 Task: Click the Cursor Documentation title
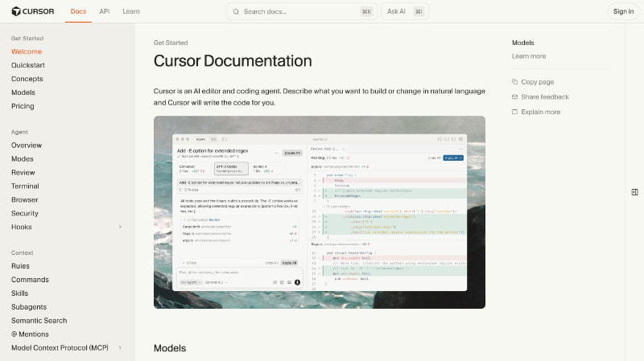(x=233, y=61)
